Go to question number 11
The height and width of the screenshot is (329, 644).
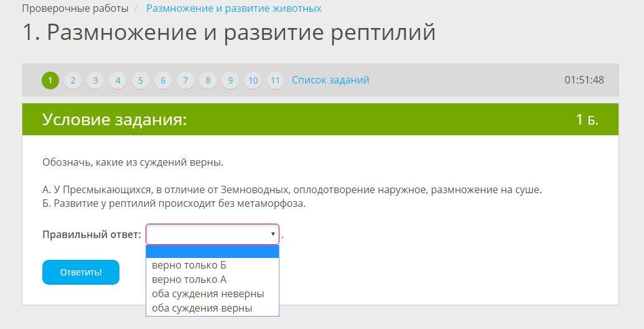click(x=275, y=80)
